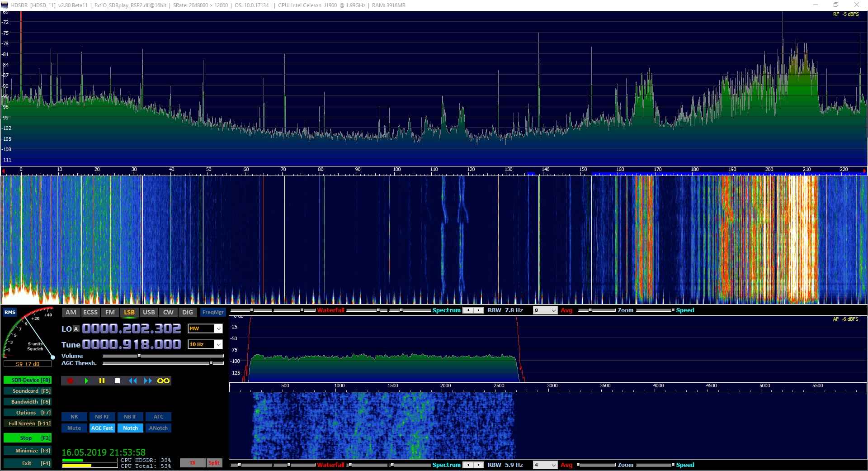This screenshot has height=471, width=868.
Task: Select USB demodulation mode
Action: 149,312
